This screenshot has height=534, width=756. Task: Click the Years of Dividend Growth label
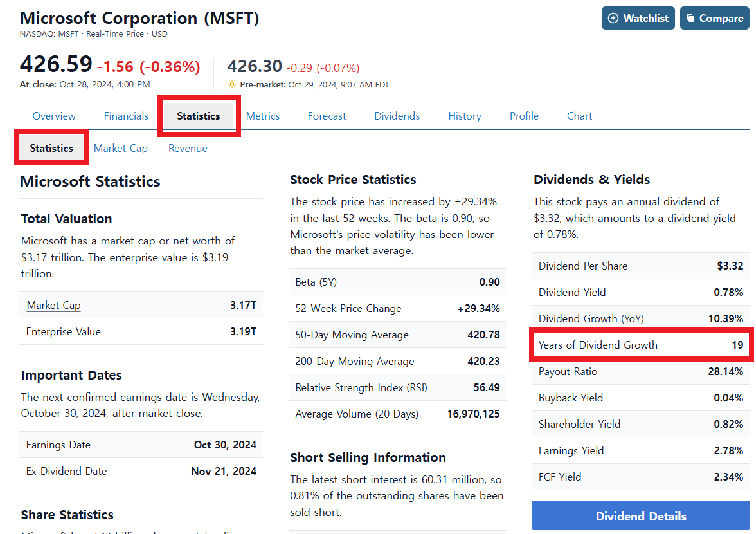(598, 345)
